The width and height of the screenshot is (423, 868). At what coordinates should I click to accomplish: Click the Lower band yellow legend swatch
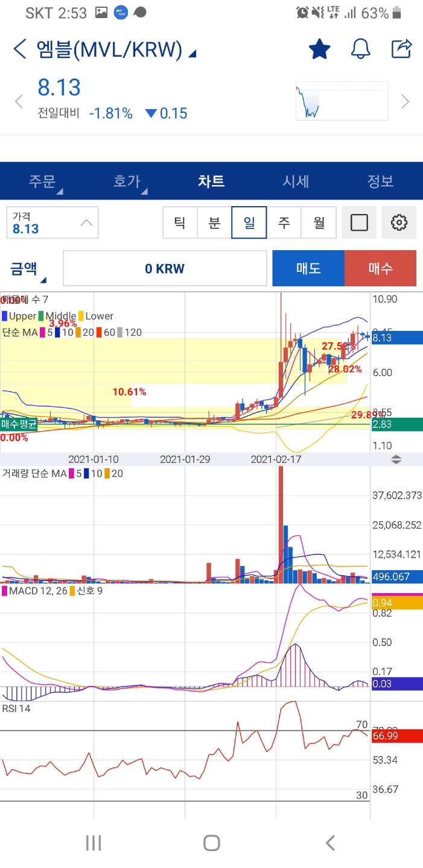81,316
